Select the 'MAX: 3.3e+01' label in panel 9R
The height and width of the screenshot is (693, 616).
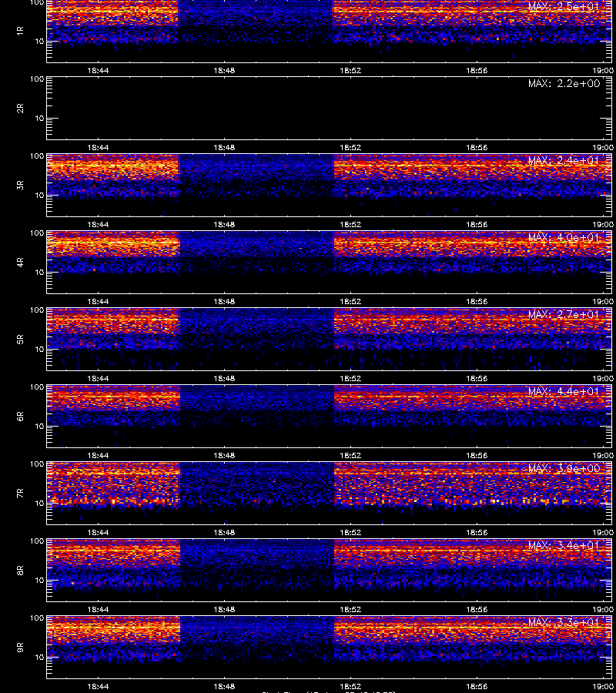(564, 622)
